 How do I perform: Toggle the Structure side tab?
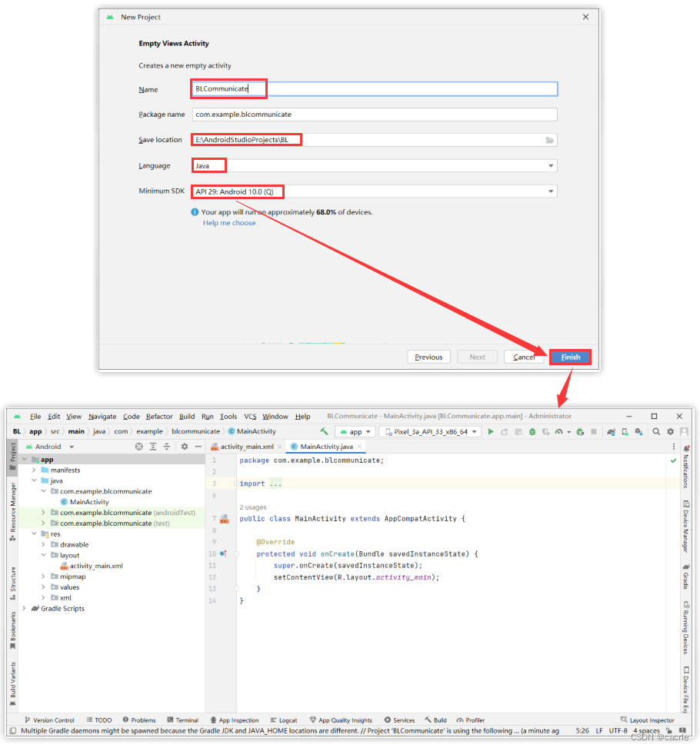[x=13, y=583]
